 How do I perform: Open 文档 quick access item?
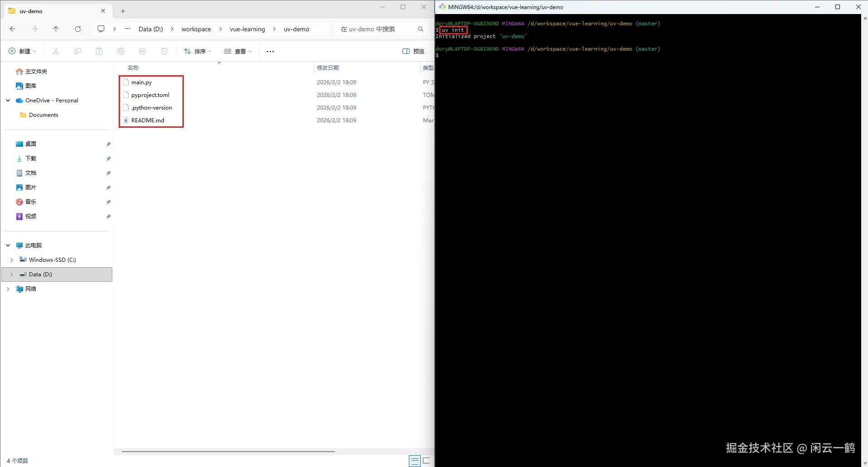coord(26,173)
